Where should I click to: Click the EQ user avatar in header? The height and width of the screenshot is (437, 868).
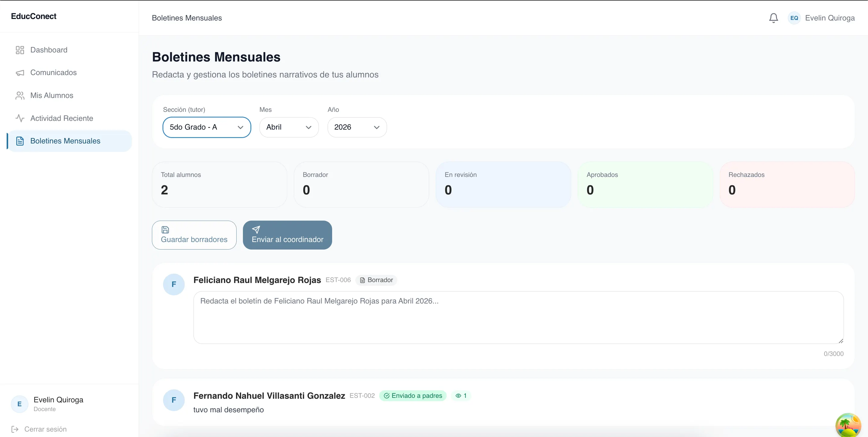point(794,18)
